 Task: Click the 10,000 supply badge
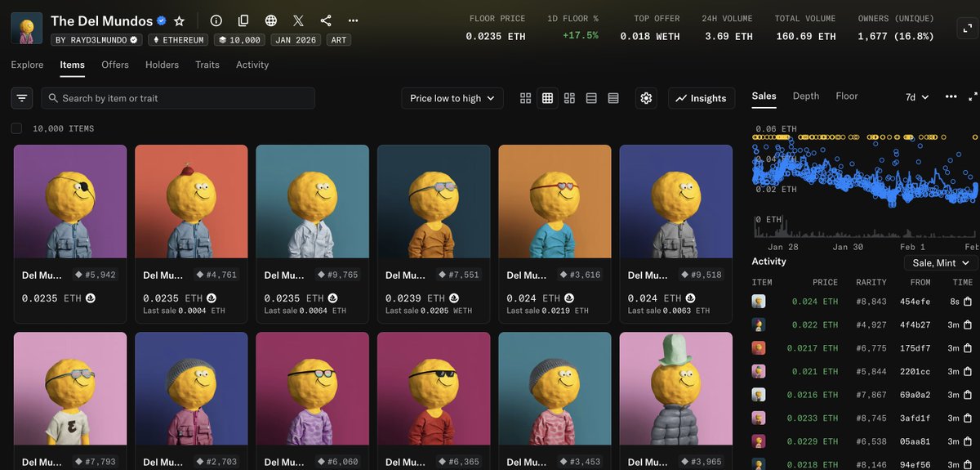coord(239,39)
